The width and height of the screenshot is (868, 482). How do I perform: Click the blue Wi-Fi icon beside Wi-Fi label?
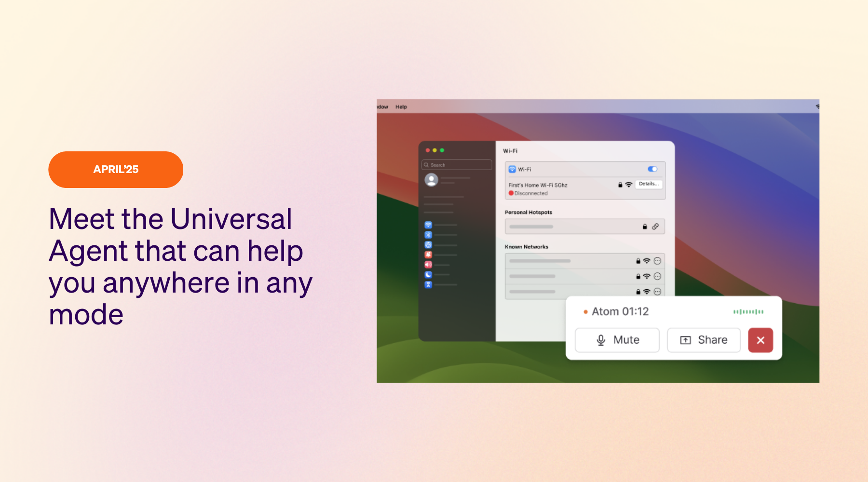point(512,169)
